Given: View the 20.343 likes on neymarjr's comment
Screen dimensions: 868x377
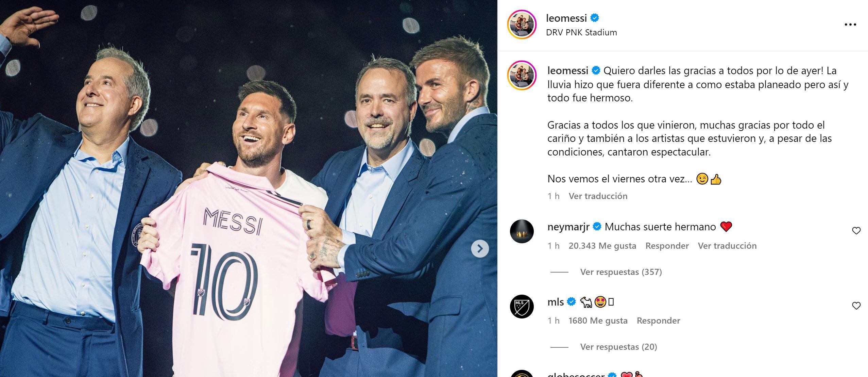Looking at the screenshot, I should [x=602, y=246].
